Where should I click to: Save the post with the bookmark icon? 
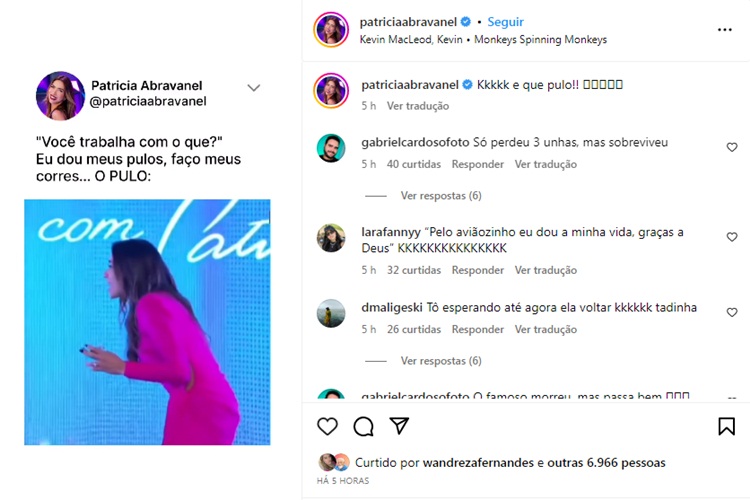point(726,426)
